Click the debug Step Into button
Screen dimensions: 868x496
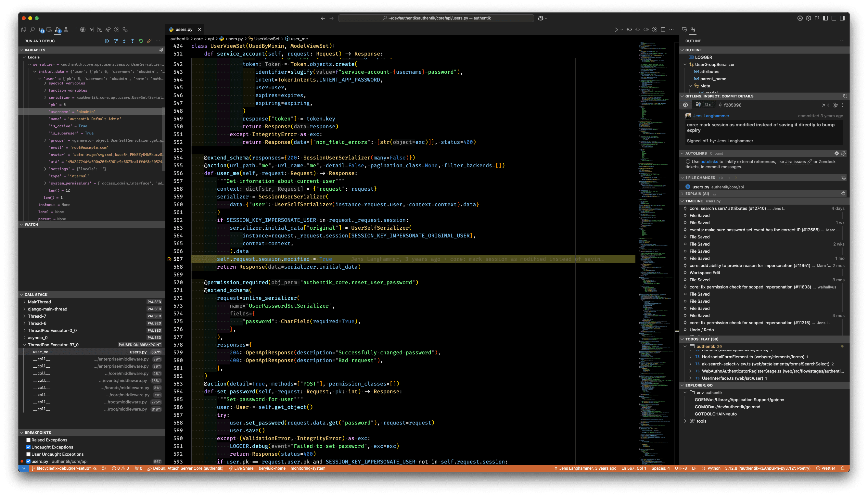click(x=124, y=41)
